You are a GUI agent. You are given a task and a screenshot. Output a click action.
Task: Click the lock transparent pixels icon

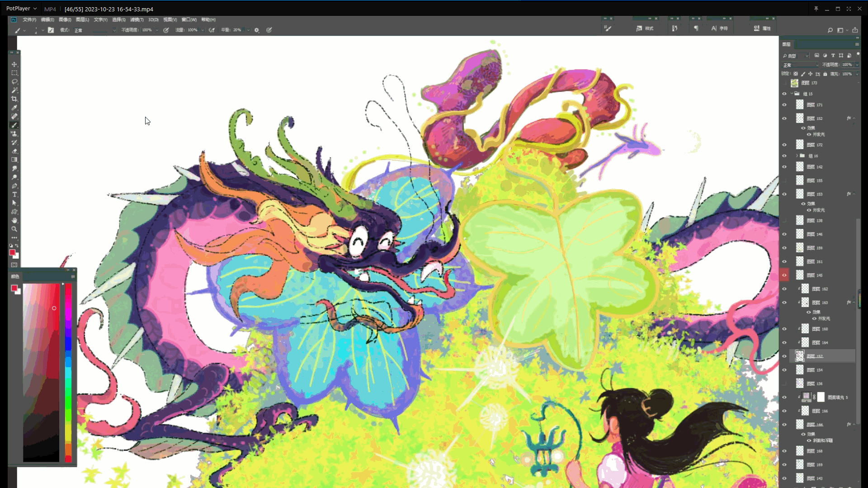pos(796,74)
